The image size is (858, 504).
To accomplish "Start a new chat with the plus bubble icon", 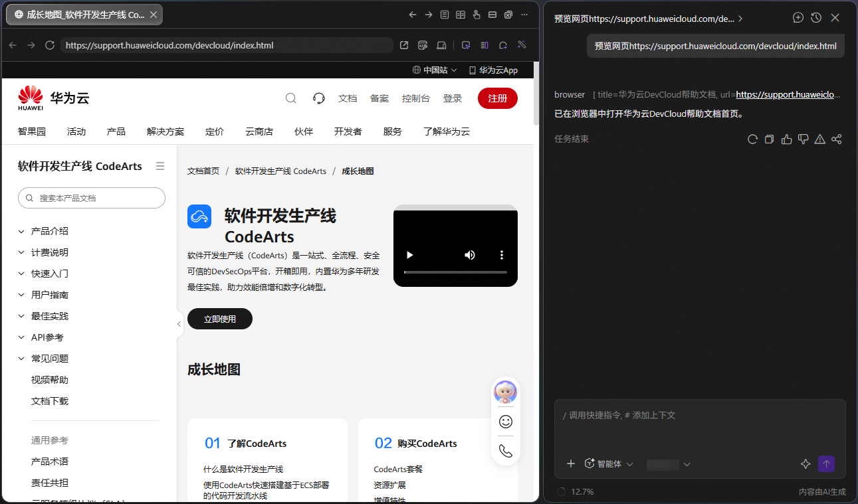I will click(x=798, y=18).
